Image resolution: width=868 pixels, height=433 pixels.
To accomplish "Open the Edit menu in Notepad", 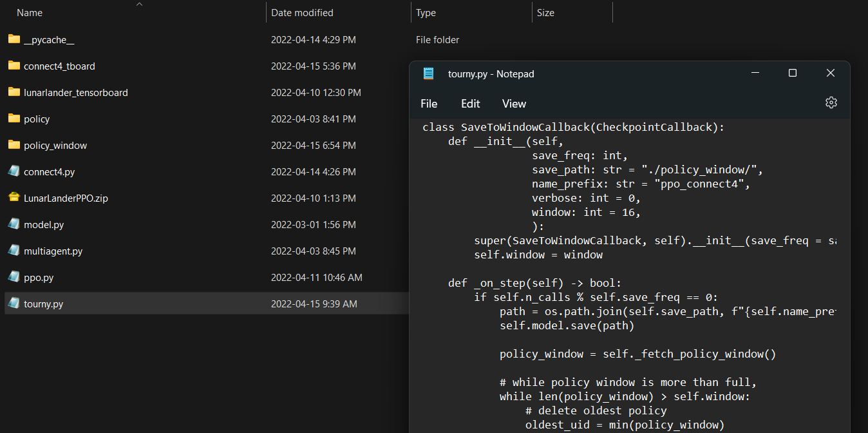I will pos(471,104).
